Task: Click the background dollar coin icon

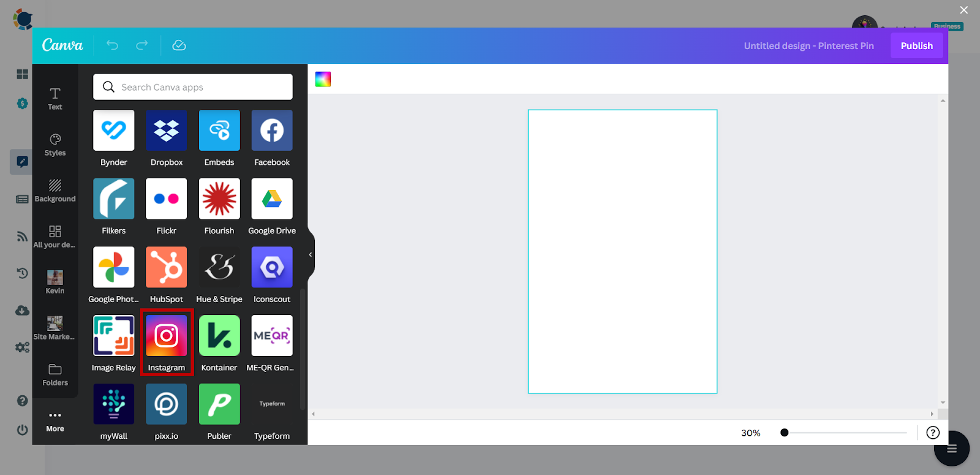Action: (x=23, y=104)
